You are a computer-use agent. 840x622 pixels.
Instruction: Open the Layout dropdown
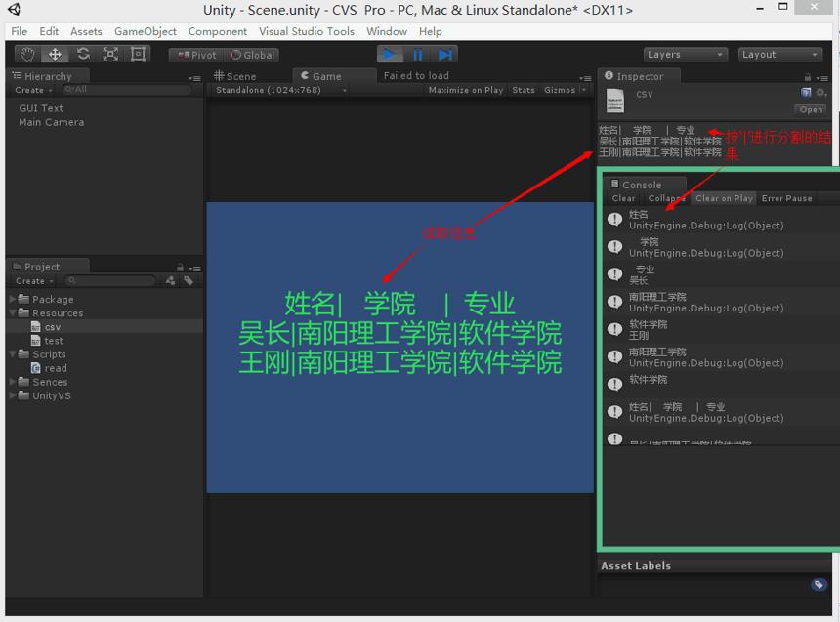(780, 55)
